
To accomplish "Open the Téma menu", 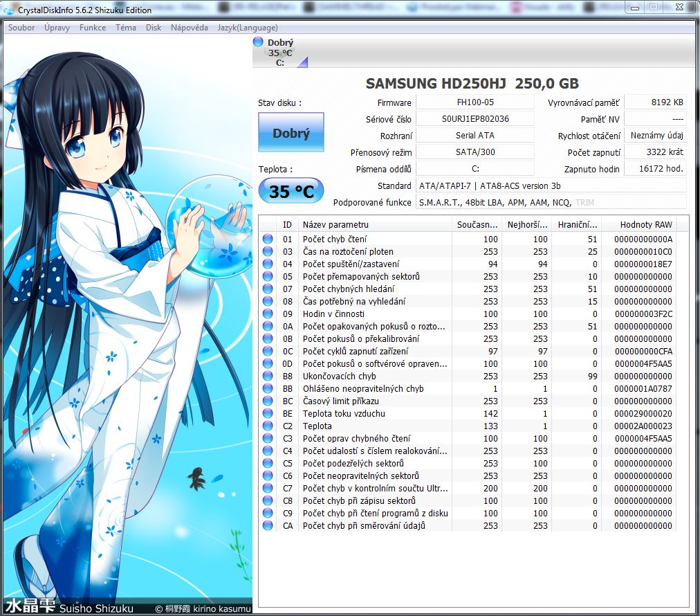I will point(125,28).
